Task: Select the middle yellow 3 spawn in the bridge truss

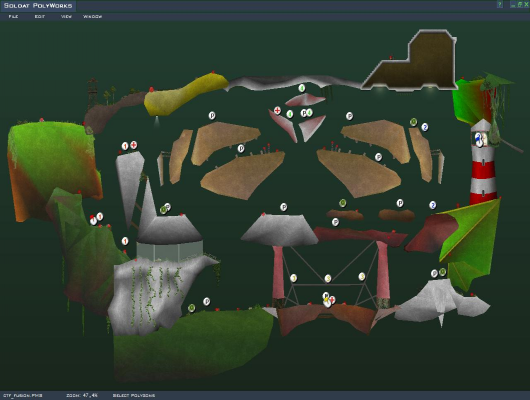Action: (328, 278)
